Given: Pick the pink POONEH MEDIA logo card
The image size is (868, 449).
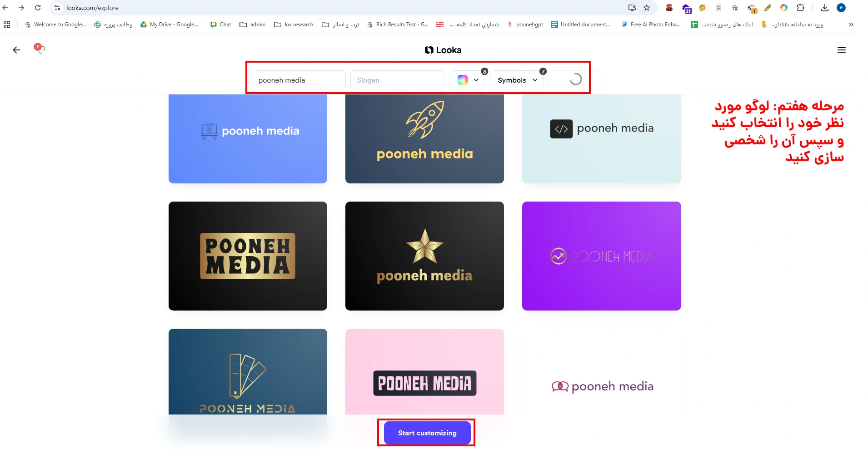Looking at the screenshot, I should (424, 372).
